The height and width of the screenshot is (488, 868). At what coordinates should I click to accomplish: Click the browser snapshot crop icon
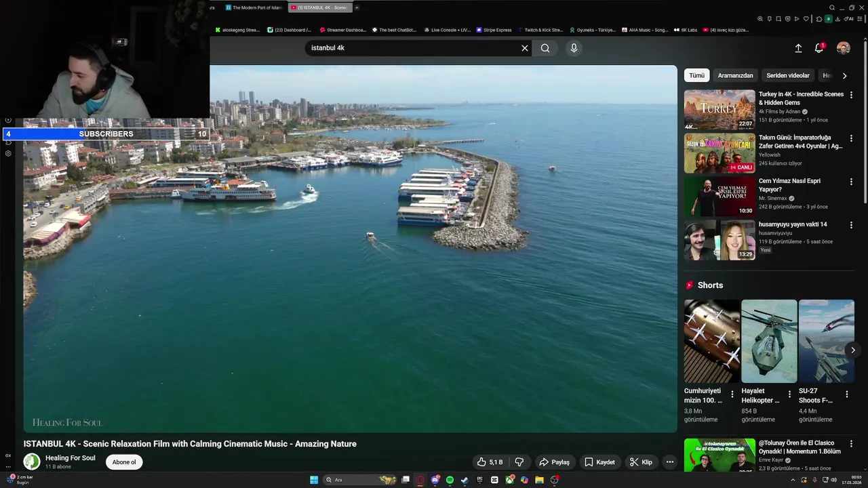click(778, 19)
